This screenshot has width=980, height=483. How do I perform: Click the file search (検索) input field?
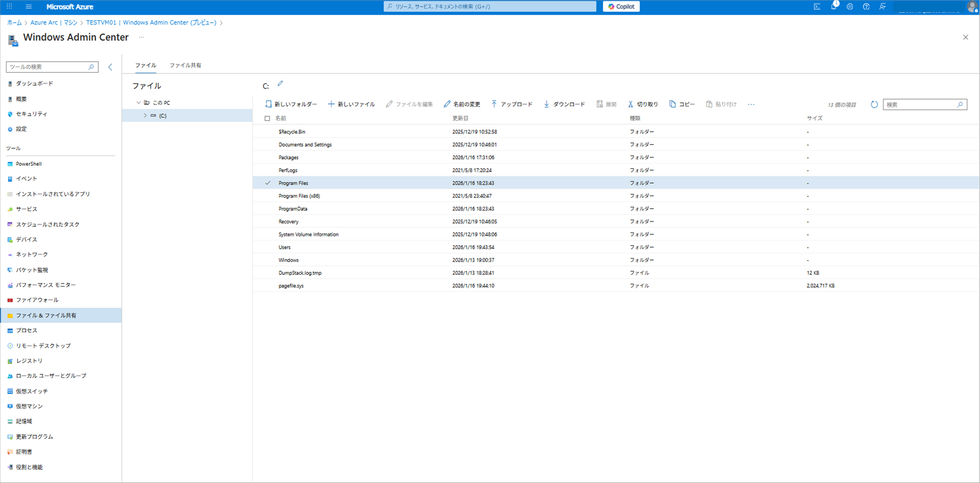pos(920,104)
